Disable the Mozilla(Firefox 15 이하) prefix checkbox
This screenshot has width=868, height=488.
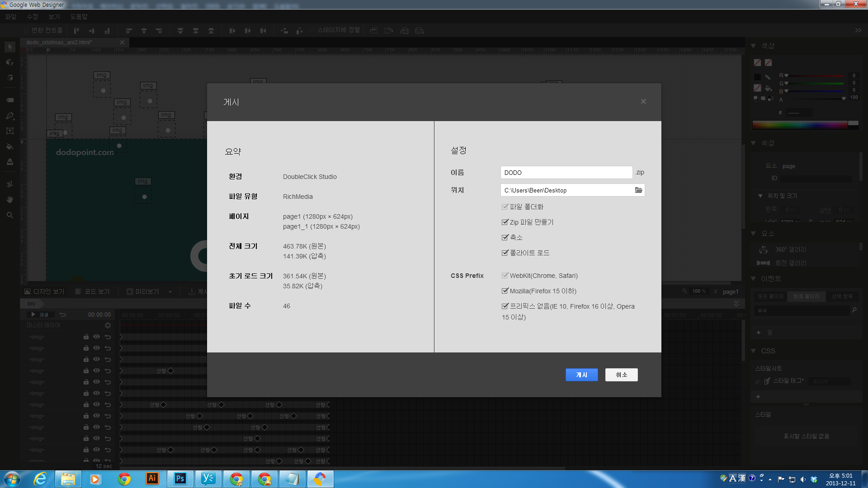pyautogui.click(x=505, y=291)
